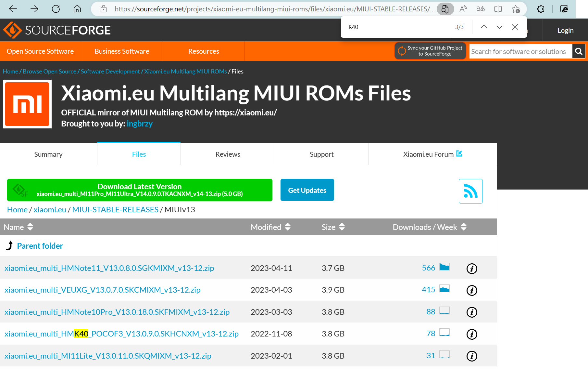Image resolution: width=588 pixels, height=369 pixels.
Task: Switch to the Summary tab
Action: click(48, 154)
